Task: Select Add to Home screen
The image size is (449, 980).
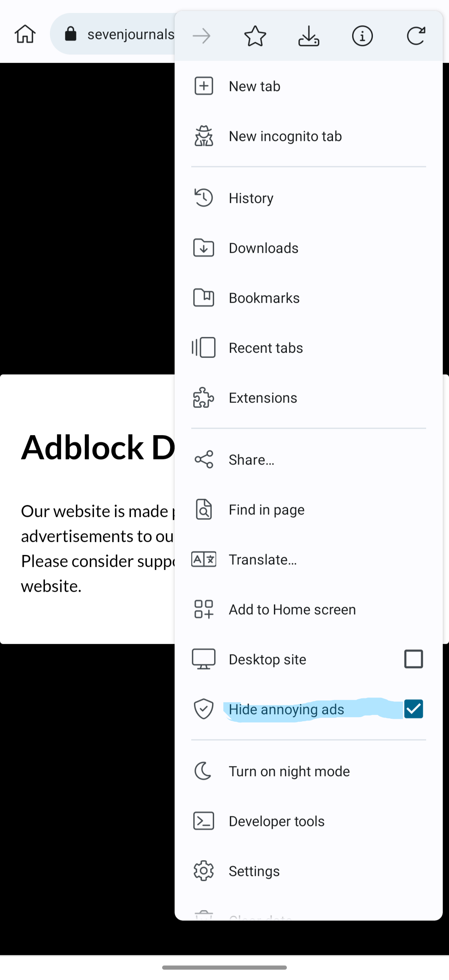Action: point(292,609)
